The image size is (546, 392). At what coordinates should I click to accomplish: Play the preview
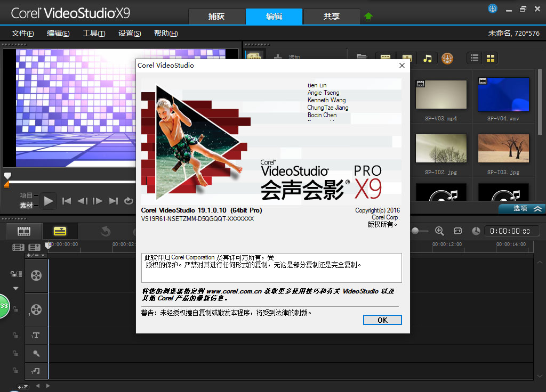(x=49, y=201)
